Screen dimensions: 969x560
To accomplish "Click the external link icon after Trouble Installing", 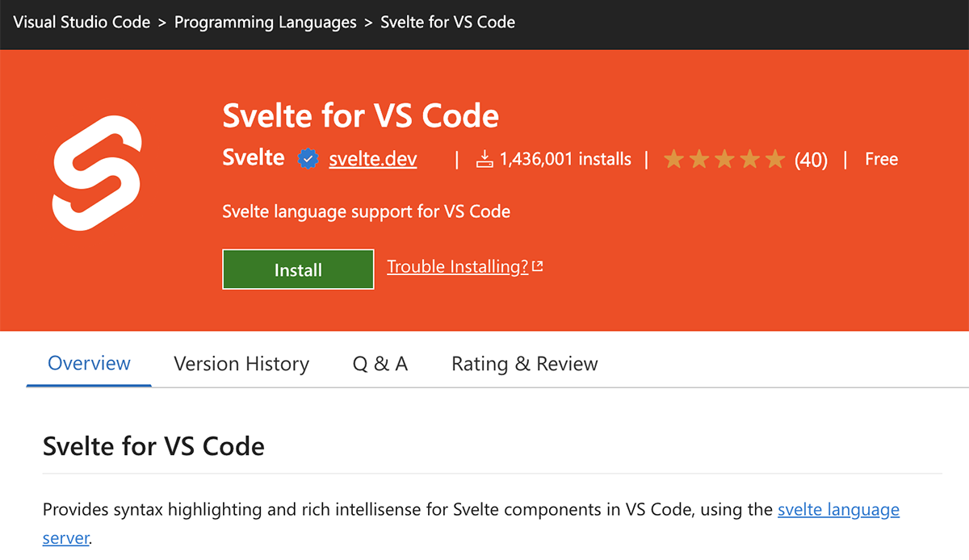I will point(538,266).
